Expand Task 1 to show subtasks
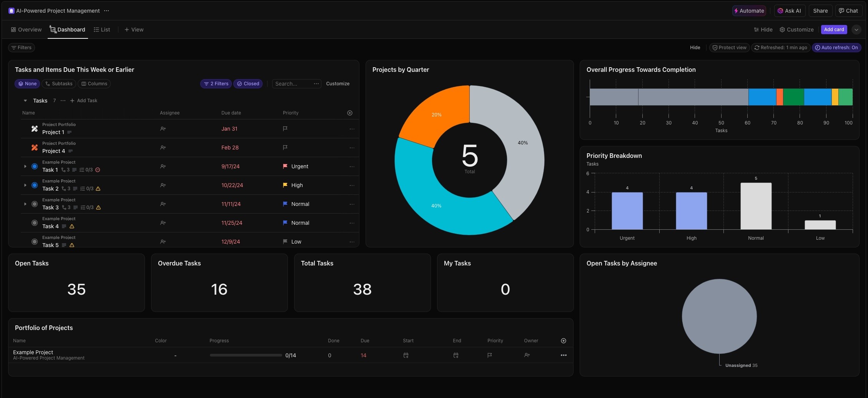 pos(25,166)
